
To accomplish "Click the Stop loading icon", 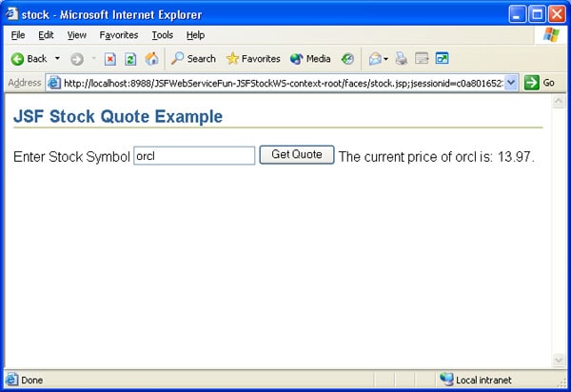I will (x=110, y=59).
